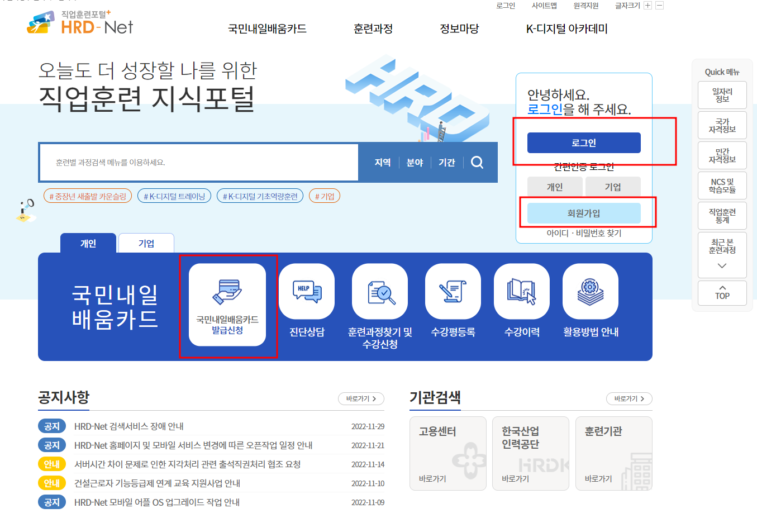Open Quick menu NCS 및 학습모듈

722,186
